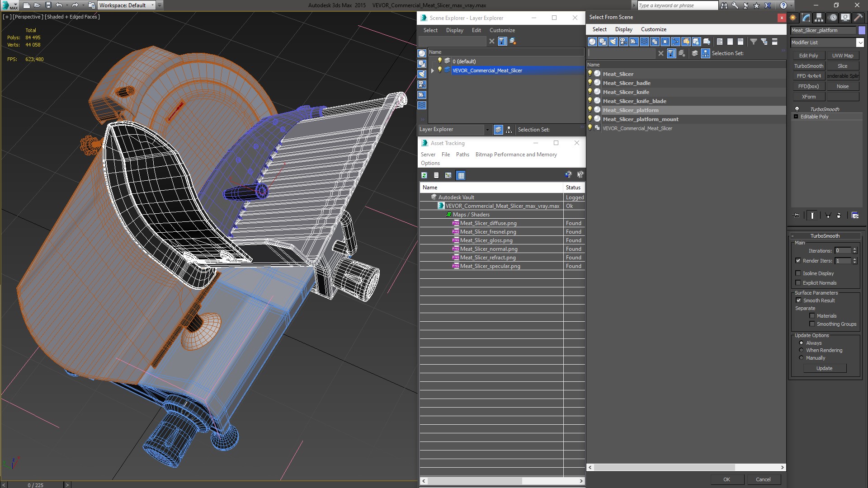Click the object color swatch beside name

pyautogui.click(x=862, y=30)
